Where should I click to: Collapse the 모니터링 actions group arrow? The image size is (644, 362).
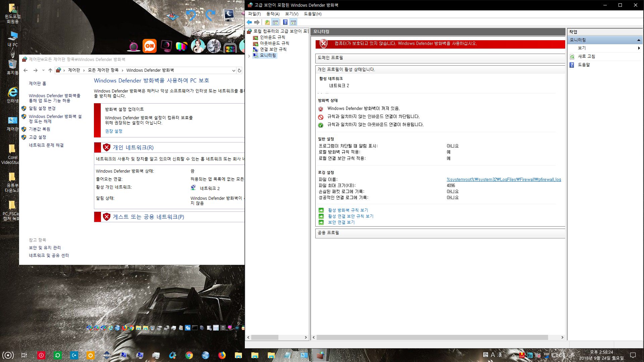(x=639, y=40)
